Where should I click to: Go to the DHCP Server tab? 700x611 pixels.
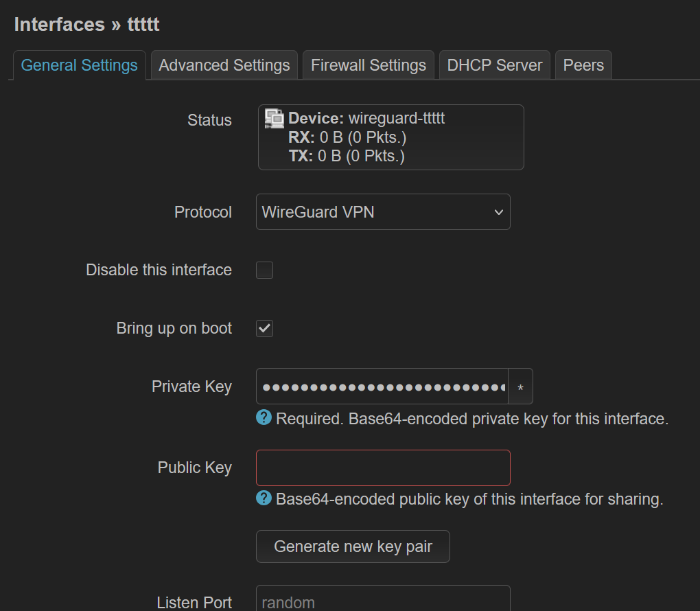(495, 65)
